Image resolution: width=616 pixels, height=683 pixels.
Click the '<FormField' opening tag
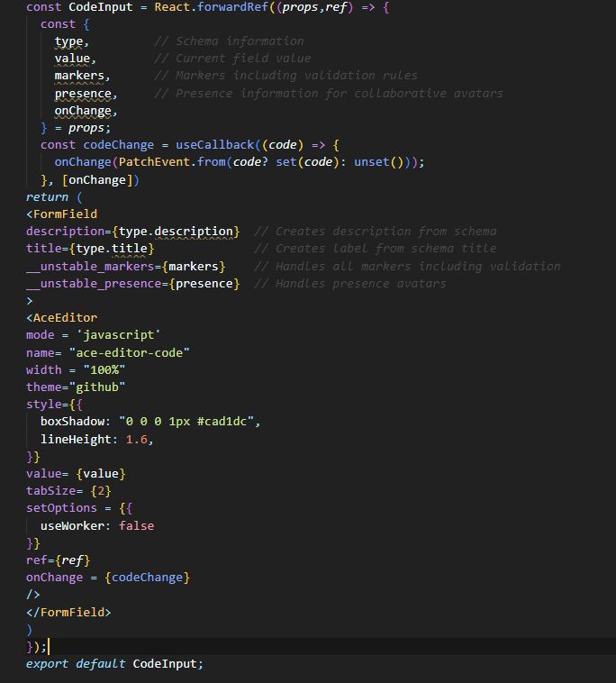pos(61,214)
